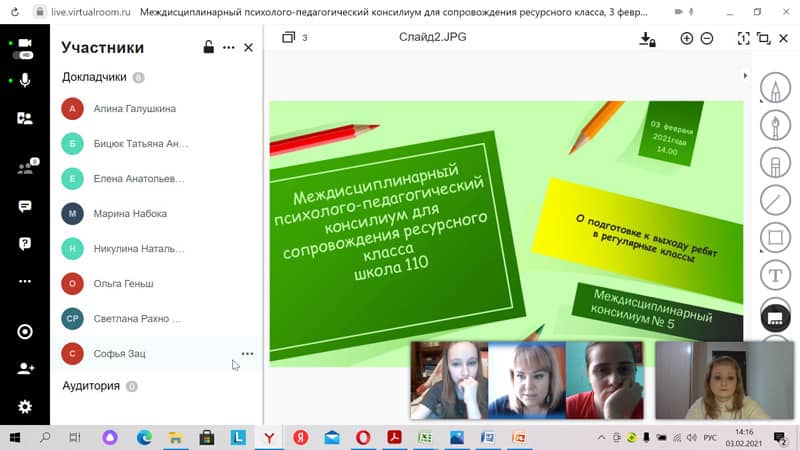Open Участники panel options menu dots
The width and height of the screenshot is (800, 450).
point(229,47)
